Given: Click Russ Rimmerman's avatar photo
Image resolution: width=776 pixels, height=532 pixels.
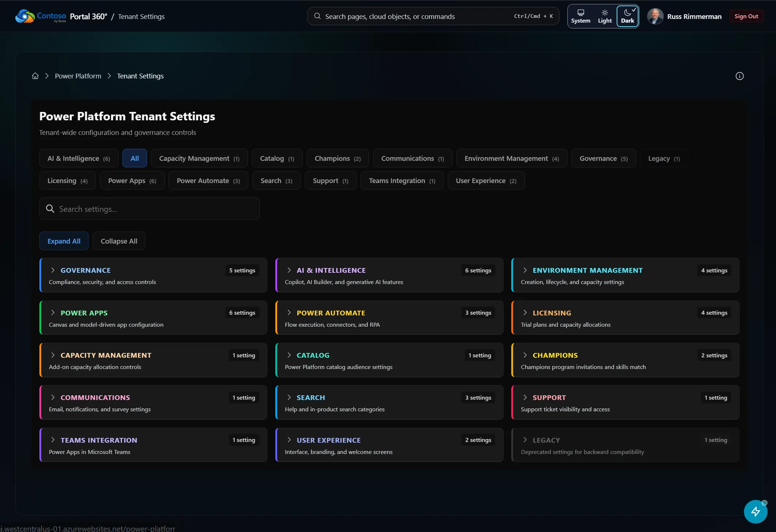Looking at the screenshot, I should pos(655,16).
